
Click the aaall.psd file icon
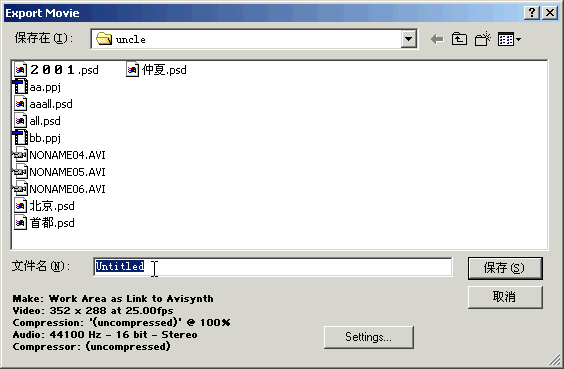pyautogui.click(x=21, y=104)
